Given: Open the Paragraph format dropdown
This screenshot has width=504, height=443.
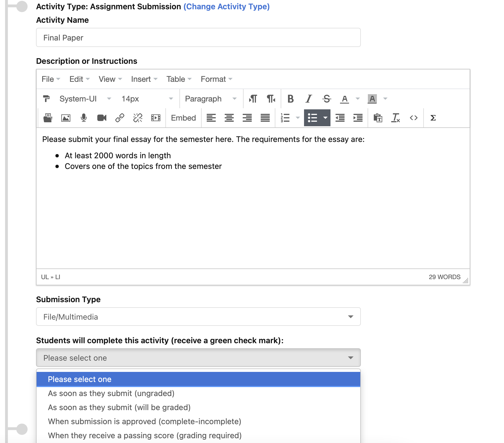Looking at the screenshot, I should click(x=211, y=99).
